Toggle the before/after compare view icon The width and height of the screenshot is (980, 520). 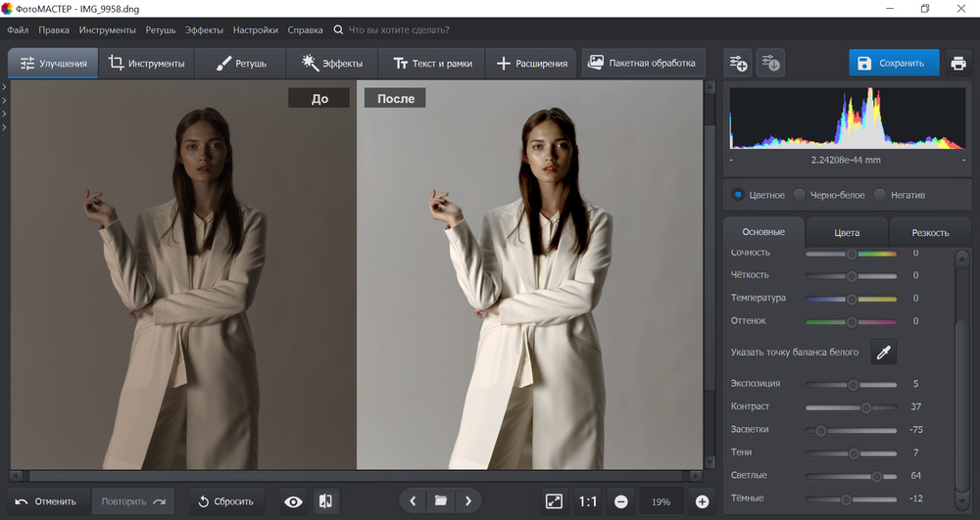tap(325, 501)
